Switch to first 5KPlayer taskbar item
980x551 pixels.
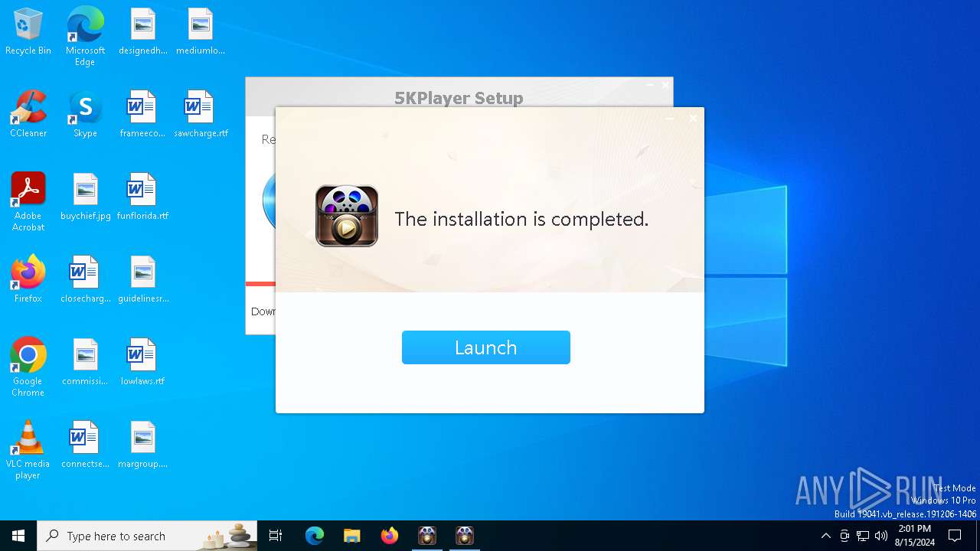coord(427,536)
